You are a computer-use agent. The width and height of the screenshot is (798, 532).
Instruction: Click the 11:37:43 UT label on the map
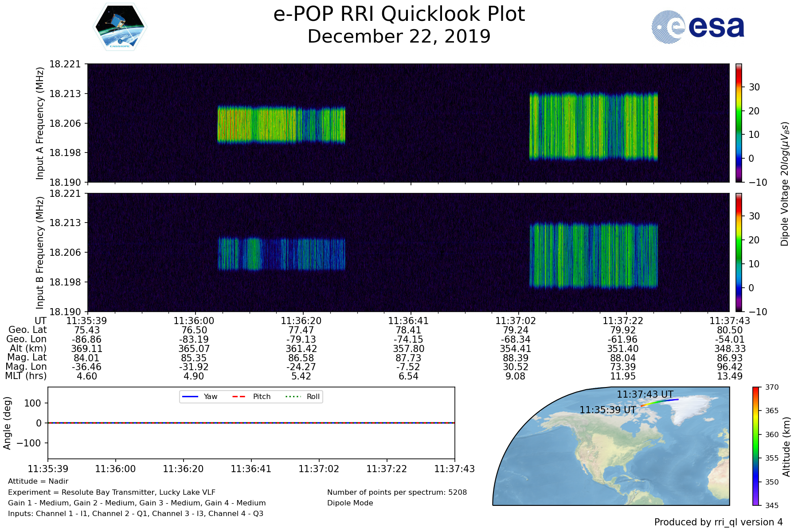click(x=645, y=394)
